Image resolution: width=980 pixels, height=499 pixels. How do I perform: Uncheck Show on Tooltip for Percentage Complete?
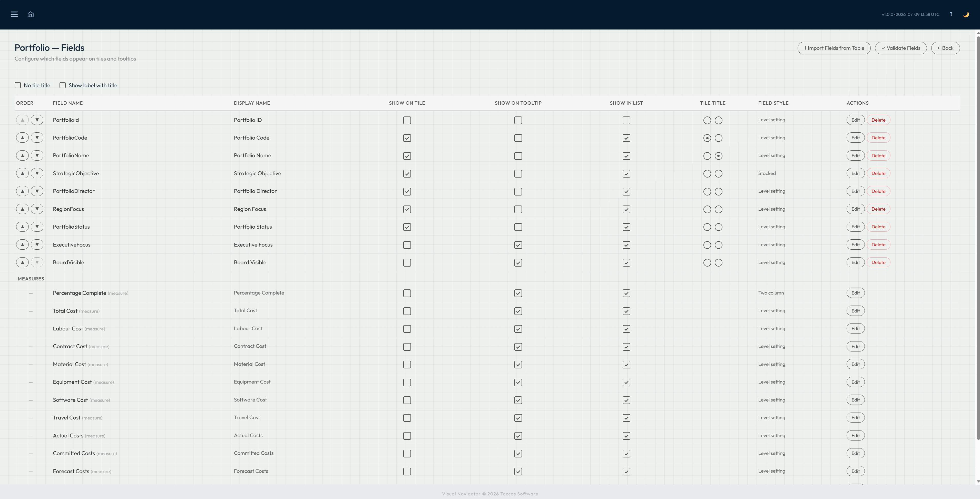coord(518,293)
